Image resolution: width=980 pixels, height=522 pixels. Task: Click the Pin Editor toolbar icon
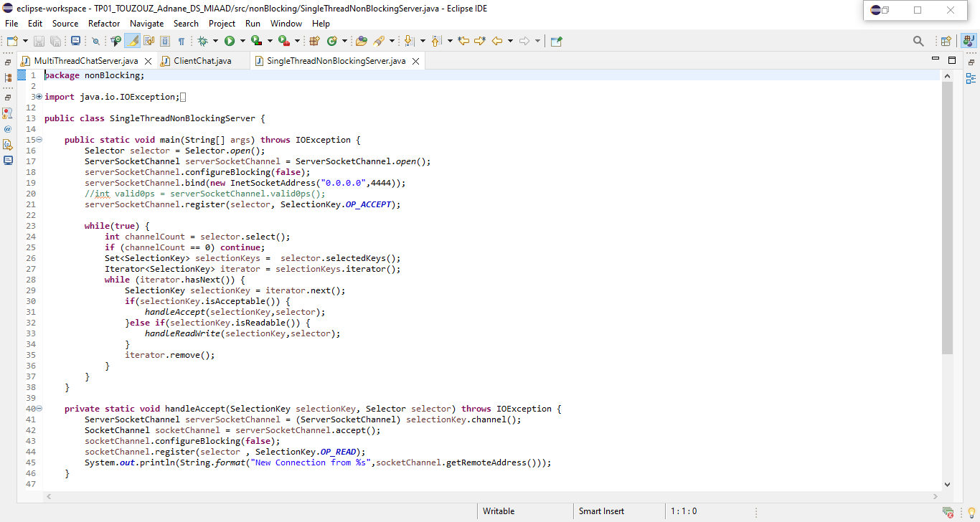pos(556,41)
